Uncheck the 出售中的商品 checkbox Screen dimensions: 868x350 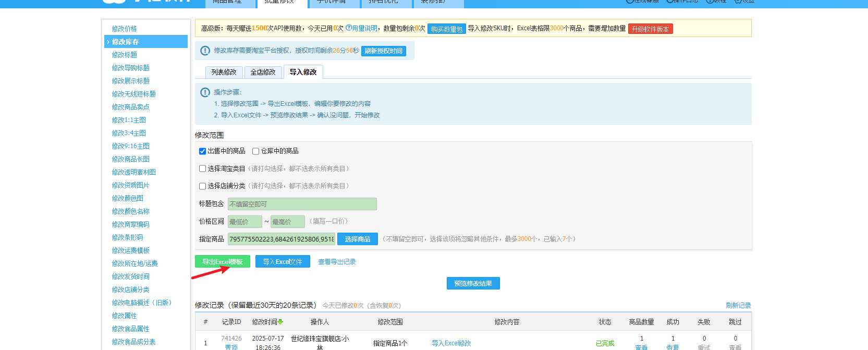pyautogui.click(x=202, y=151)
